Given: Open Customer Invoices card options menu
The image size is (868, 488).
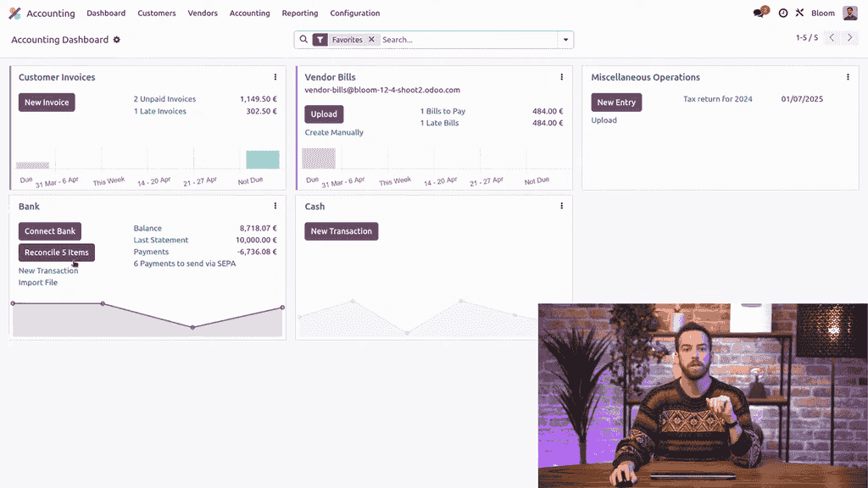Looking at the screenshot, I should click(x=275, y=77).
